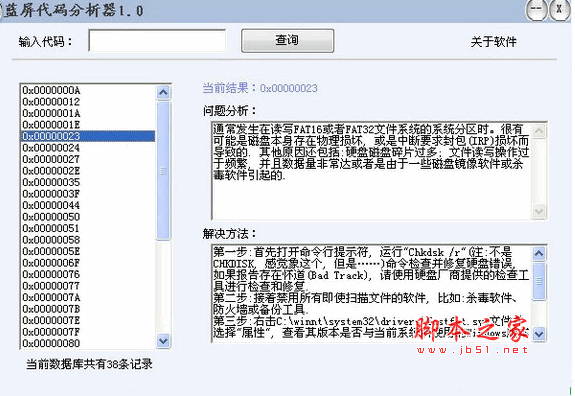This screenshot has height=396, width=575.
Task: Click 解决方法 box scroll up arrow
Action: 539,253
